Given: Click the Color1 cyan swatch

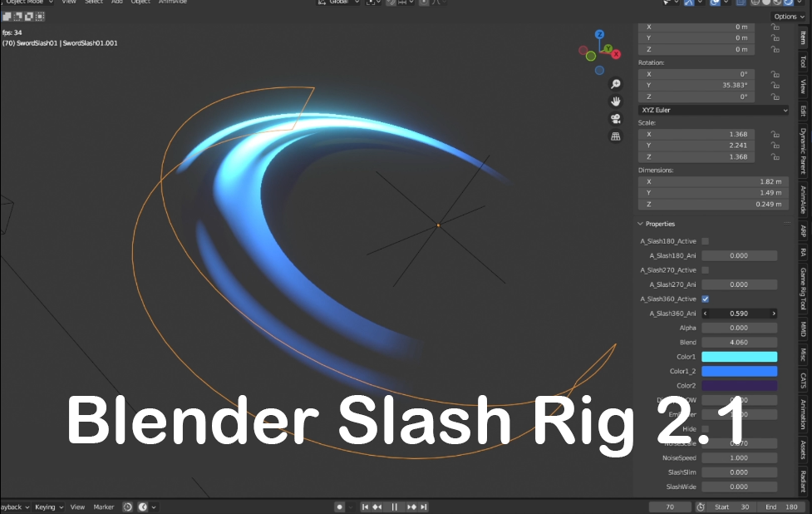Looking at the screenshot, I should [740, 357].
